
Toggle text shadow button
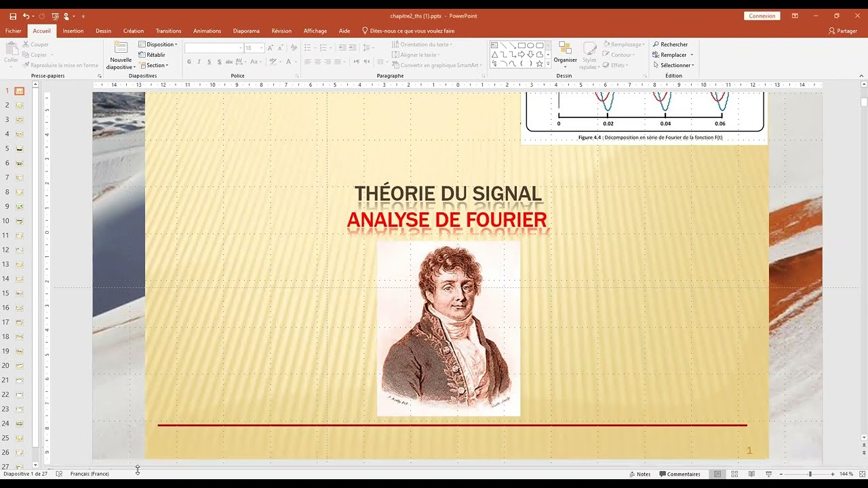(x=220, y=62)
